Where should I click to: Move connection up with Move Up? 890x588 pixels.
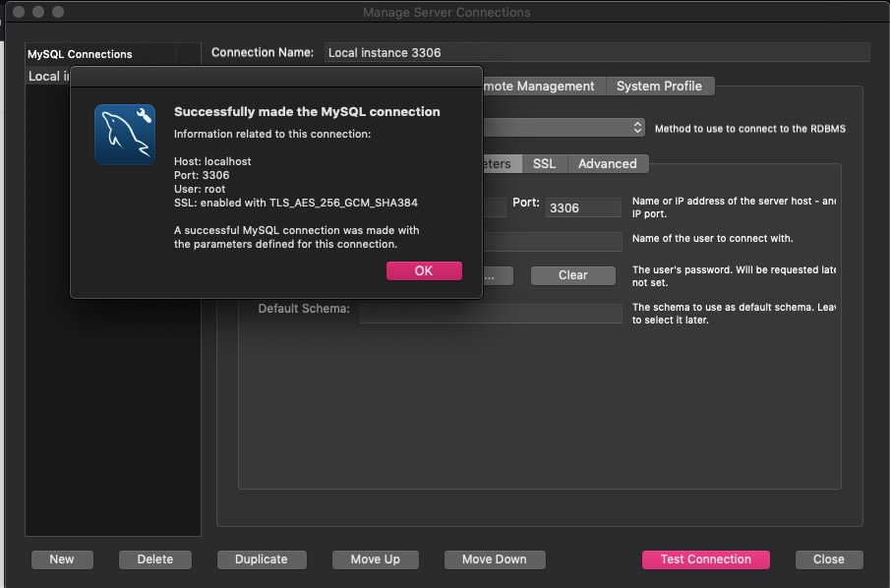(376, 559)
